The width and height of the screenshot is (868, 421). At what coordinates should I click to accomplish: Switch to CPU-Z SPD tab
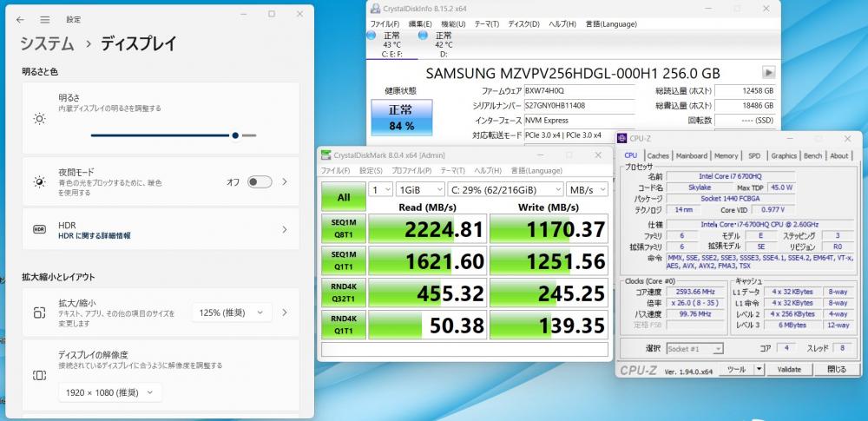(x=754, y=155)
